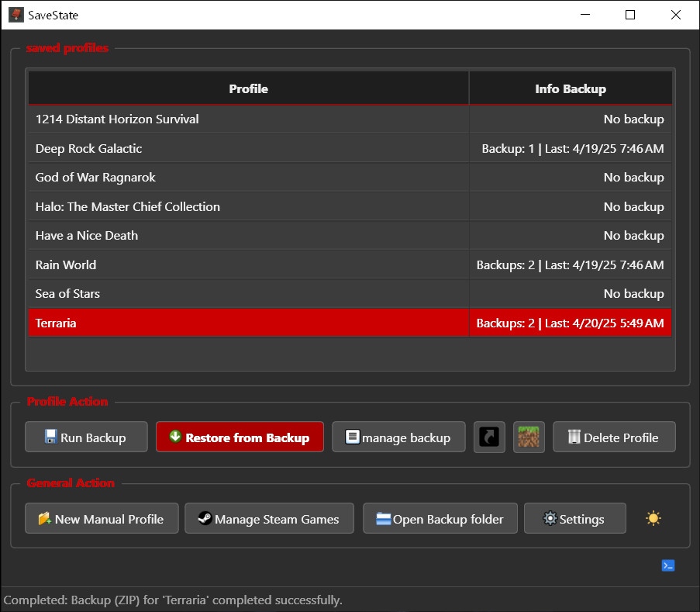Click Terraria's backup info cell
The width and height of the screenshot is (700, 612).
(x=571, y=323)
